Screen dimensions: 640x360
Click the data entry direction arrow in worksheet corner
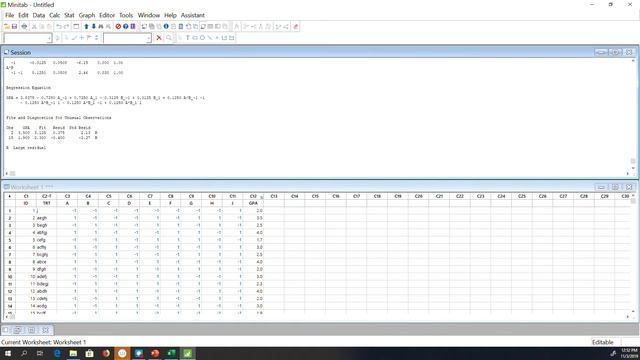tap(9, 196)
